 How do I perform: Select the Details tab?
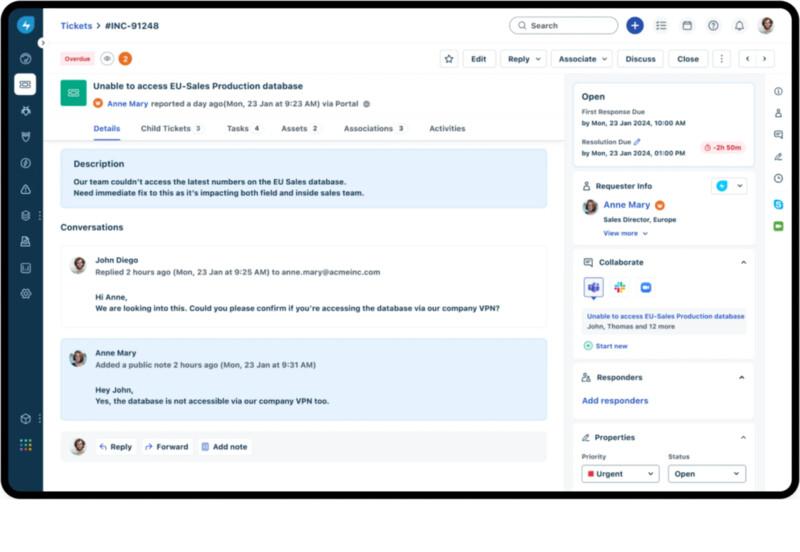point(107,129)
